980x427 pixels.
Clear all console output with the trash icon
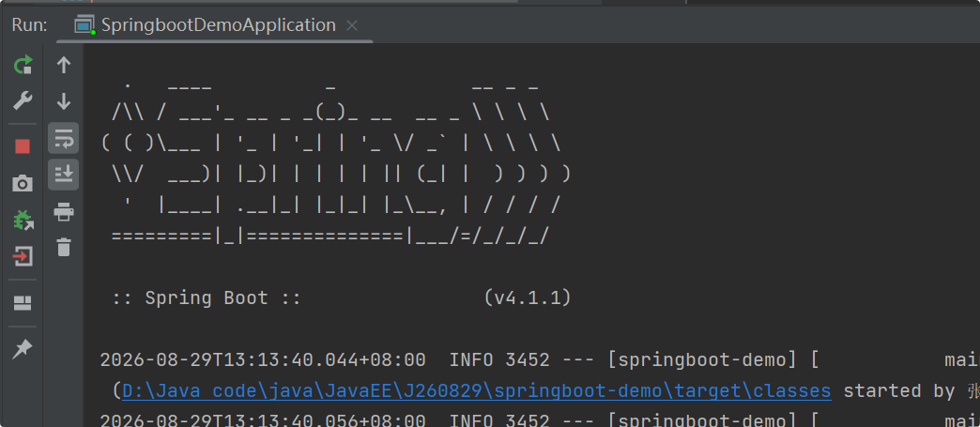(64, 247)
